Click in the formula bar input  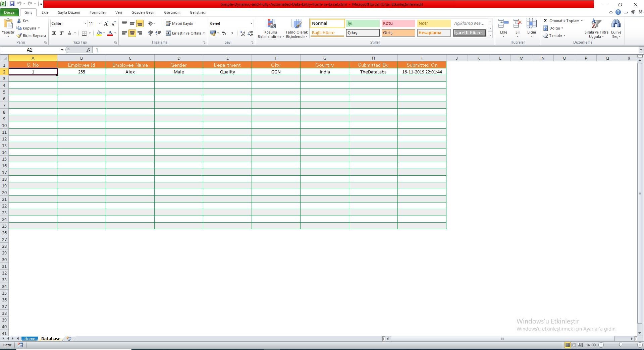pos(366,50)
